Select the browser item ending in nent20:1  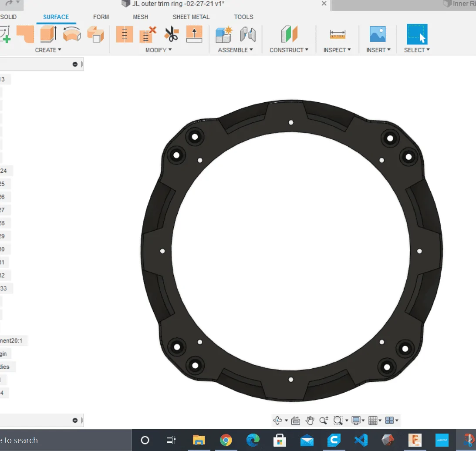(x=14, y=341)
